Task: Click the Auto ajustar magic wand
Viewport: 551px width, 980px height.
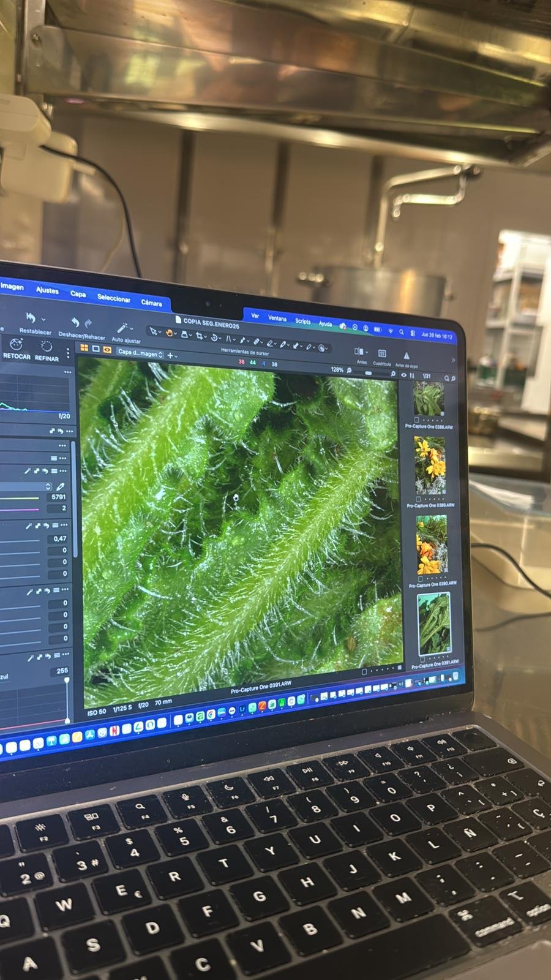Action: [122, 327]
